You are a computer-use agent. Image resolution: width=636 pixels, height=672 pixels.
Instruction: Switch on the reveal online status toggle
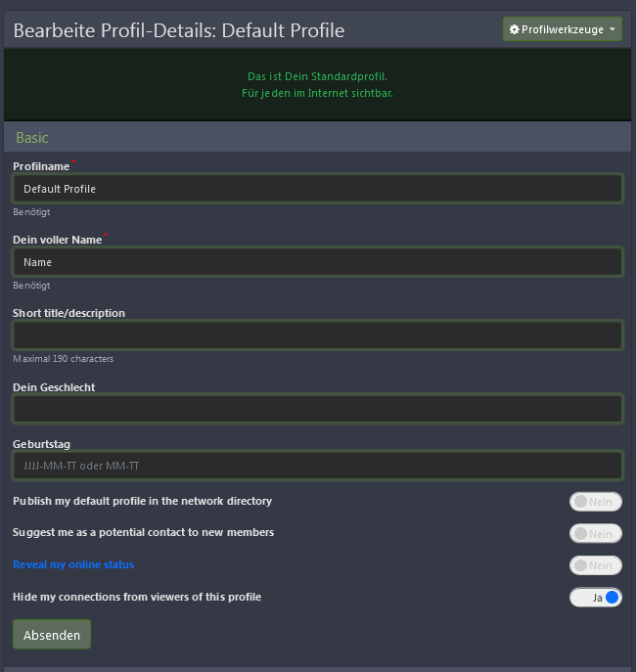tap(595, 565)
